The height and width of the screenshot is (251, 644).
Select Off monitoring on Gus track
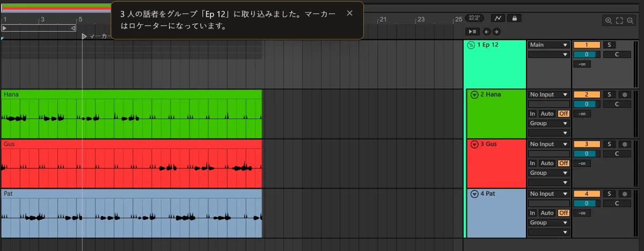coord(563,163)
